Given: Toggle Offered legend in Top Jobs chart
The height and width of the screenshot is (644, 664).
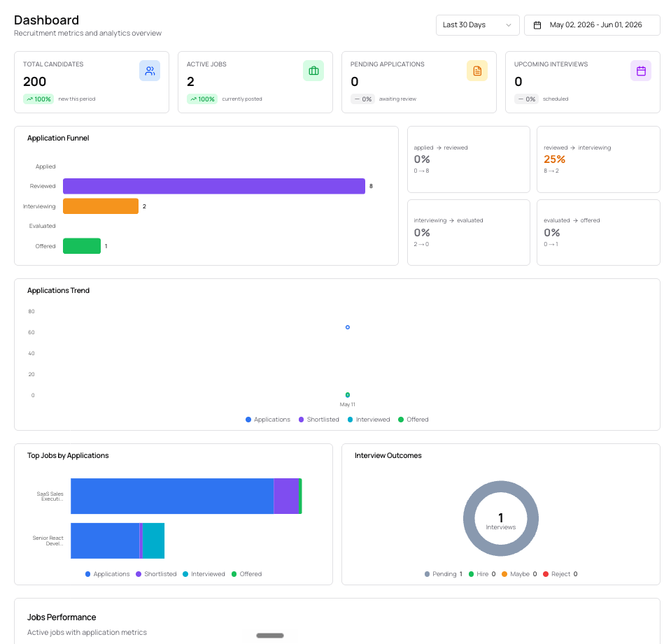Looking at the screenshot, I should click(x=246, y=574).
